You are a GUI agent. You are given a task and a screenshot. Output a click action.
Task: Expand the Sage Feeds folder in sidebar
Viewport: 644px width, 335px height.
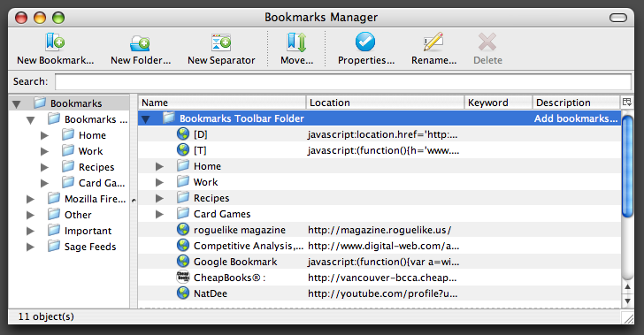point(30,247)
